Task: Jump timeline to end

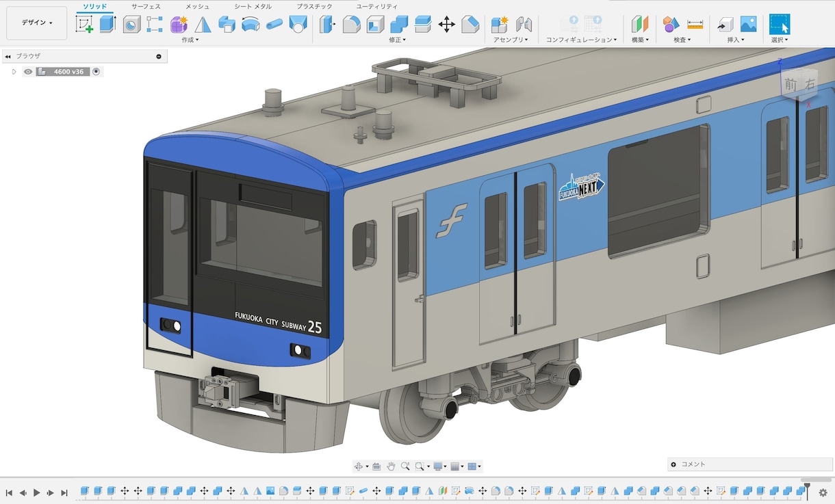Action: (64, 492)
